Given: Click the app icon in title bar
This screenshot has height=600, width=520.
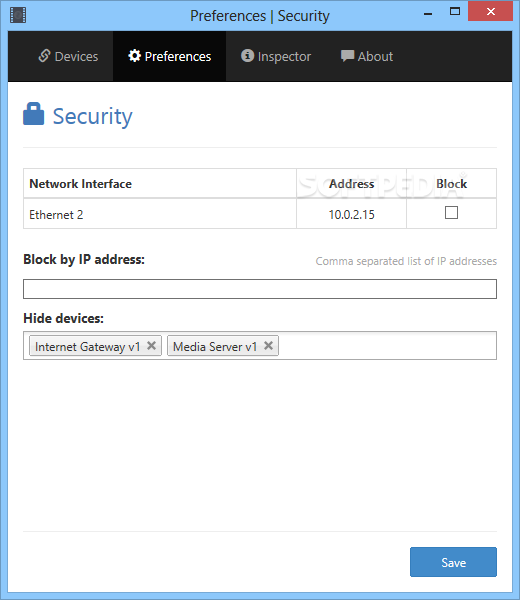Looking at the screenshot, I should point(18,15).
